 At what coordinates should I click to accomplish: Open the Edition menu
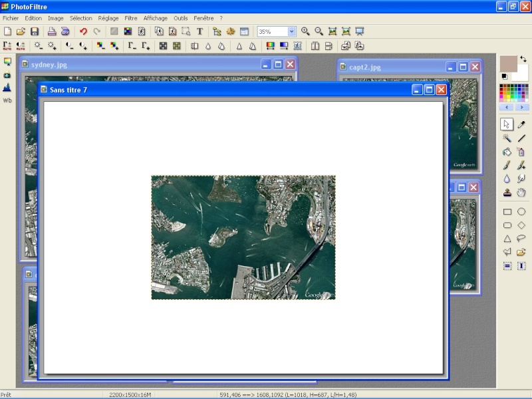point(33,19)
